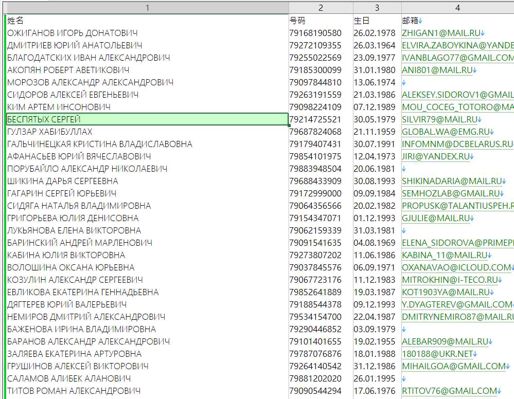Click the number 79854101975
Screen dimensions: 514x399
pos(315,156)
